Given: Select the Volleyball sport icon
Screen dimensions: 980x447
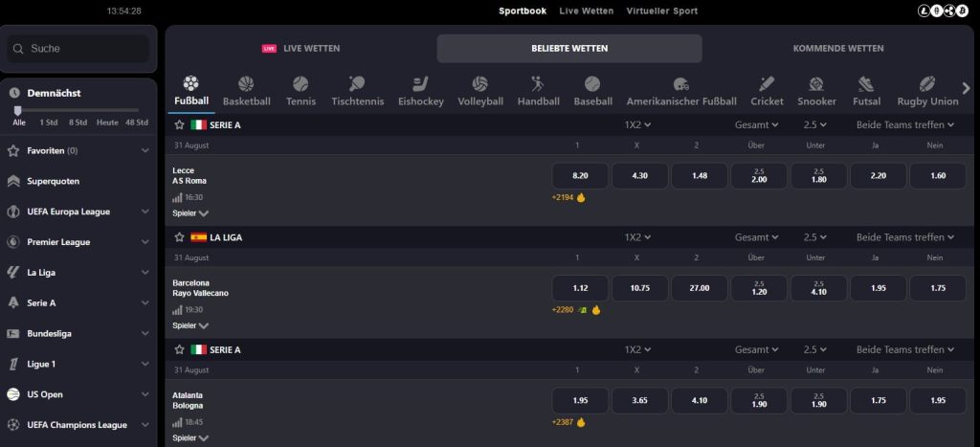Looking at the screenshot, I should (x=480, y=83).
